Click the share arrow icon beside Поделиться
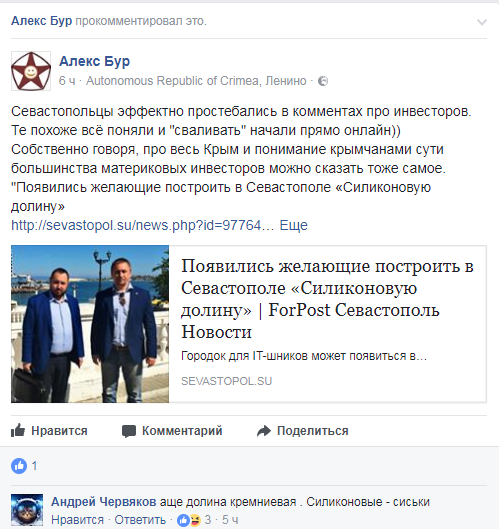 point(264,431)
